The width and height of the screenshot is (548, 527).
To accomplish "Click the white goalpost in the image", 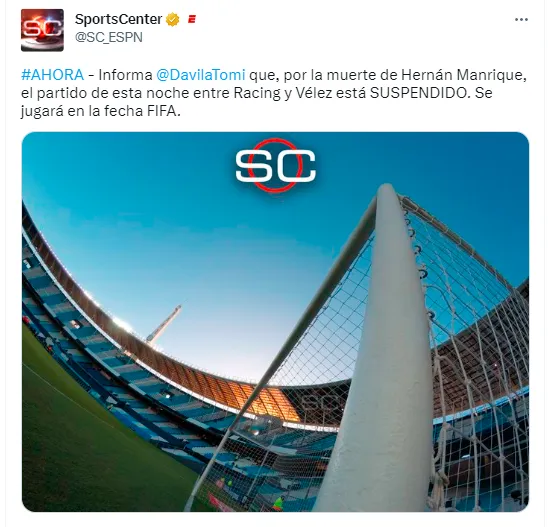I will pos(388,349).
